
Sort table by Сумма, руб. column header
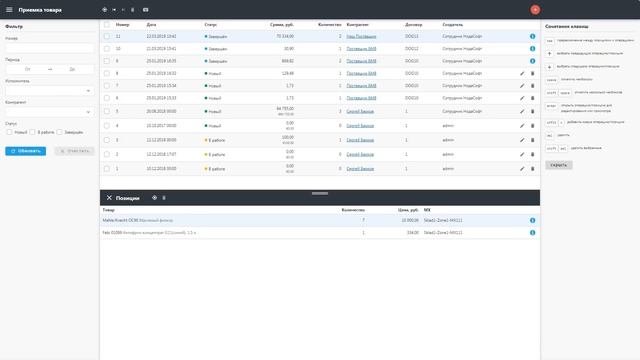[282, 24]
